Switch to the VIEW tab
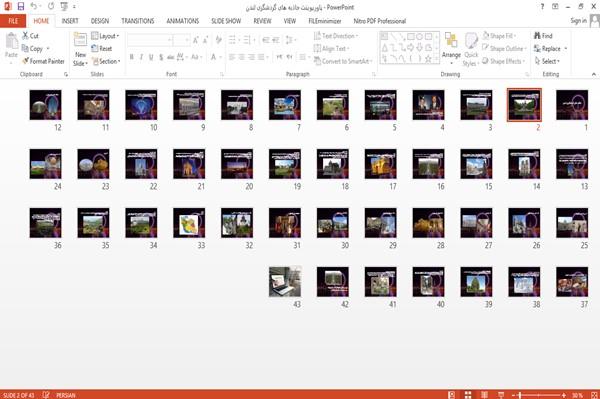Viewport: 600px width, 399px height. [290, 21]
